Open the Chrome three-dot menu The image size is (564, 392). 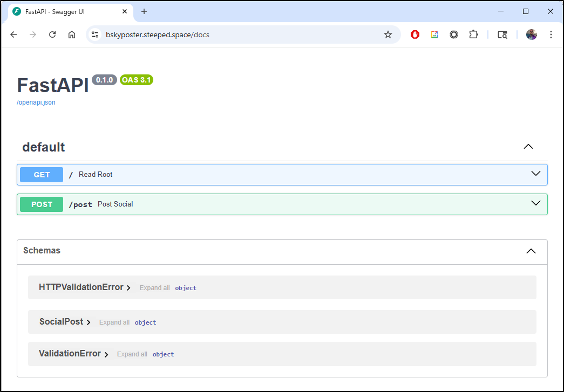[x=551, y=34]
